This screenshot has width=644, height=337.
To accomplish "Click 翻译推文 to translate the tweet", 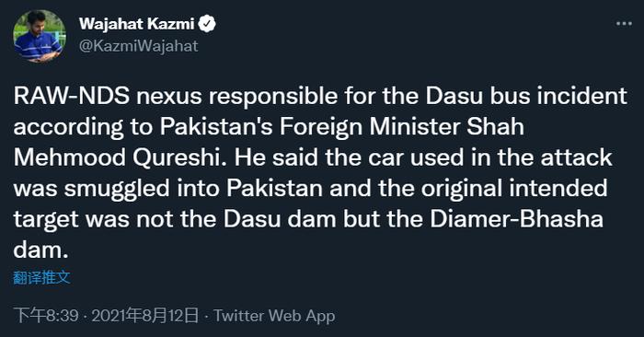I will (41, 277).
